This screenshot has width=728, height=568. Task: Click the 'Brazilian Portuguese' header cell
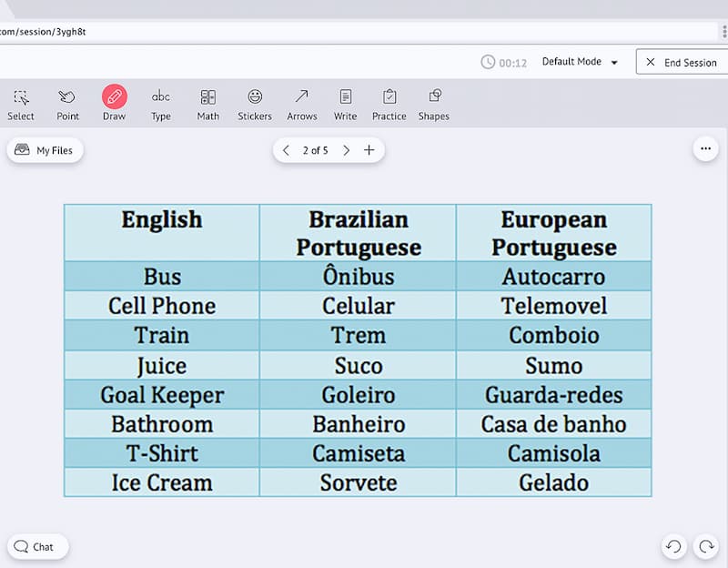pyautogui.click(x=358, y=233)
